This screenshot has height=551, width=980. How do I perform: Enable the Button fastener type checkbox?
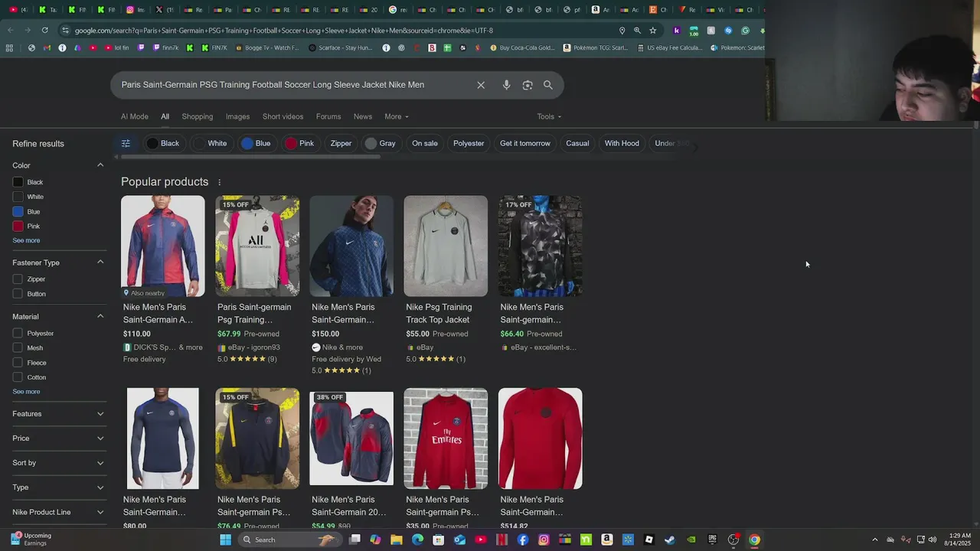(18, 294)
